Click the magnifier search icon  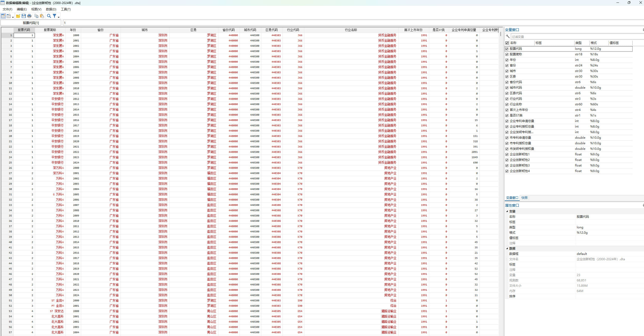point(49,16)
